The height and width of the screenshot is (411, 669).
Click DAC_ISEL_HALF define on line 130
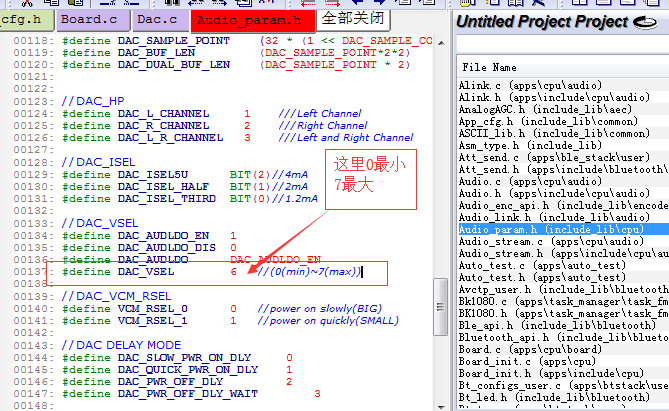click(x=163, y=187)
